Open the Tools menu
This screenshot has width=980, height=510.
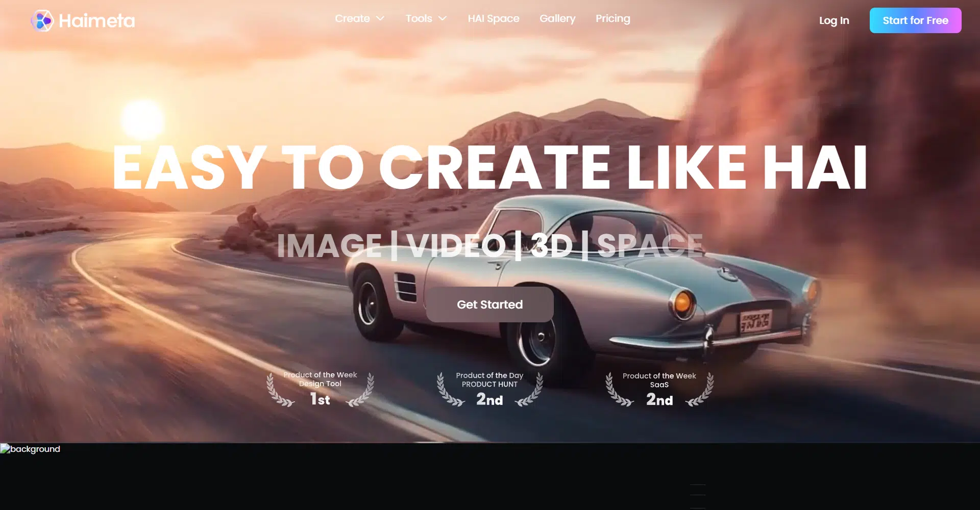point(419,19)
